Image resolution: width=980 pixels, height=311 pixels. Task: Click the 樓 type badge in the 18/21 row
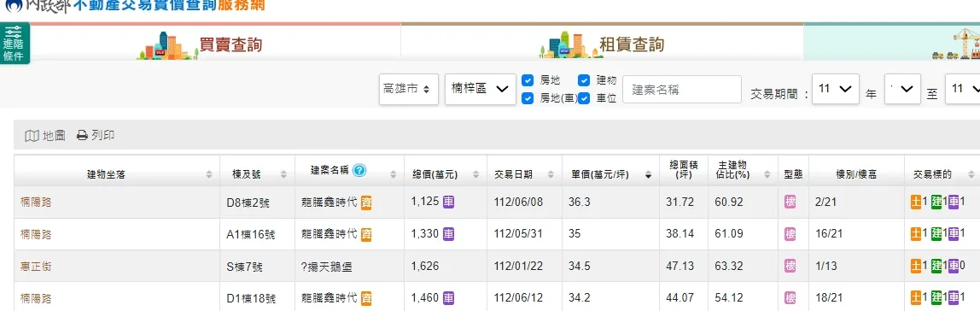pyautogui.click(x=790, y=298)
